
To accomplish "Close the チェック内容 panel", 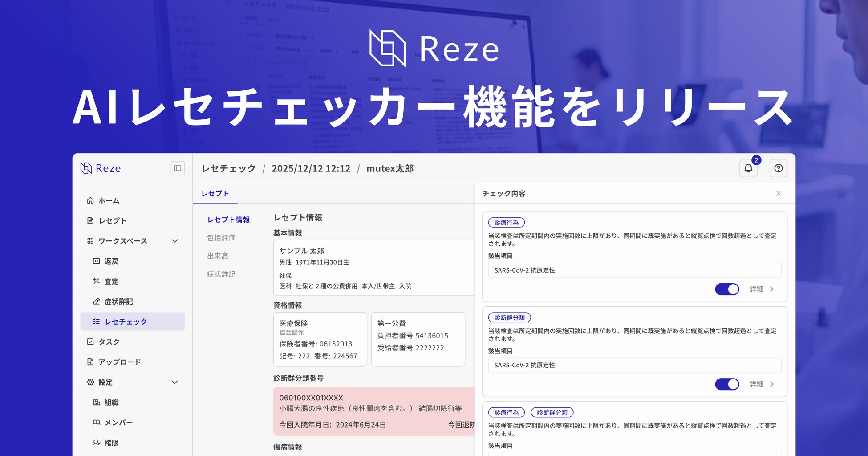I will click(x=779, y=193).
